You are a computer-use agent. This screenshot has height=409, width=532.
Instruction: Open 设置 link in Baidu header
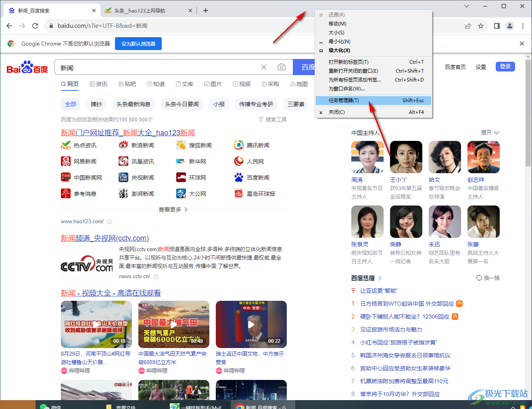[481, 67]
